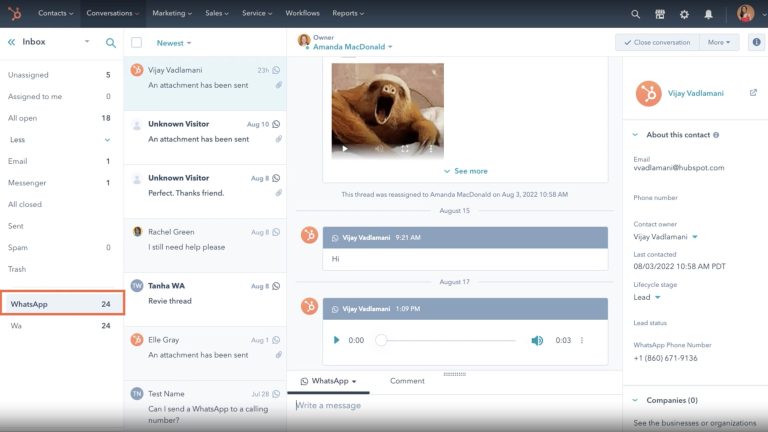Click paperclip on Unknown Visitor Aug 10 thread
The height and width of the screenshot is (432, 768).
279,139
